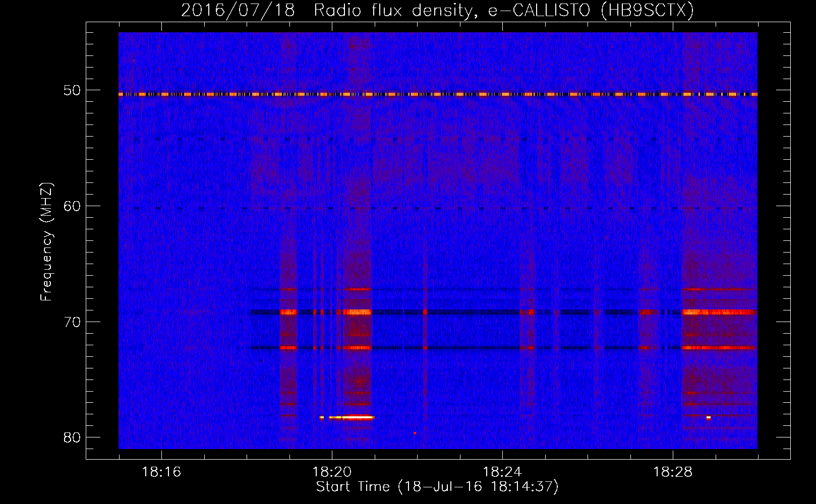
Task: Click the "Frequency (MHZ)" y-axis label
Action: click(46, 242)
